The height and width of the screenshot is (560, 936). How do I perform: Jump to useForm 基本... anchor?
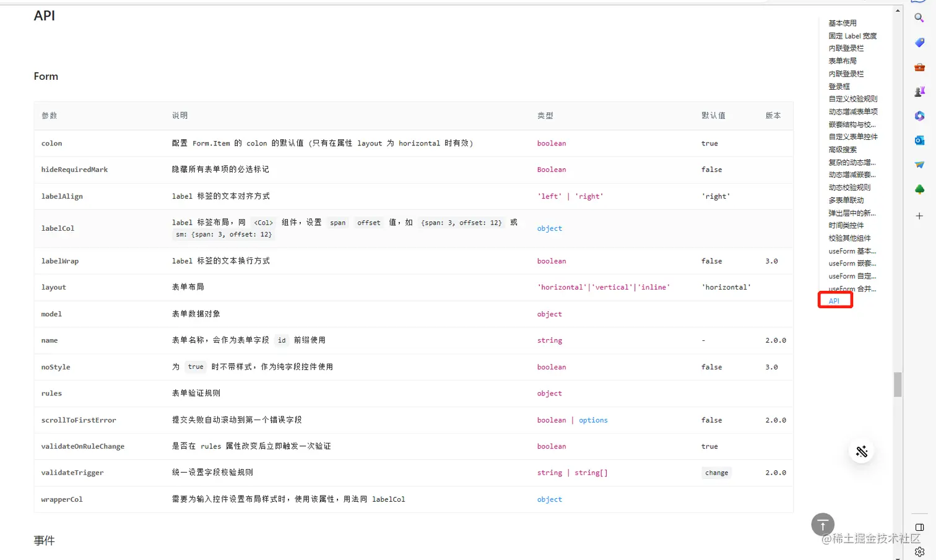(852, 251)
